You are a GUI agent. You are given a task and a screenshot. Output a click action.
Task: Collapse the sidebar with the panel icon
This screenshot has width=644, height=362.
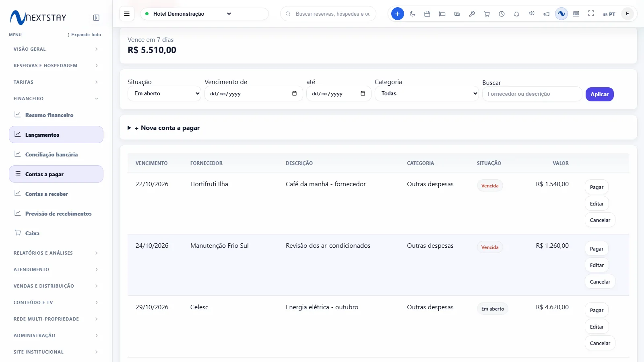coord(96,18)
